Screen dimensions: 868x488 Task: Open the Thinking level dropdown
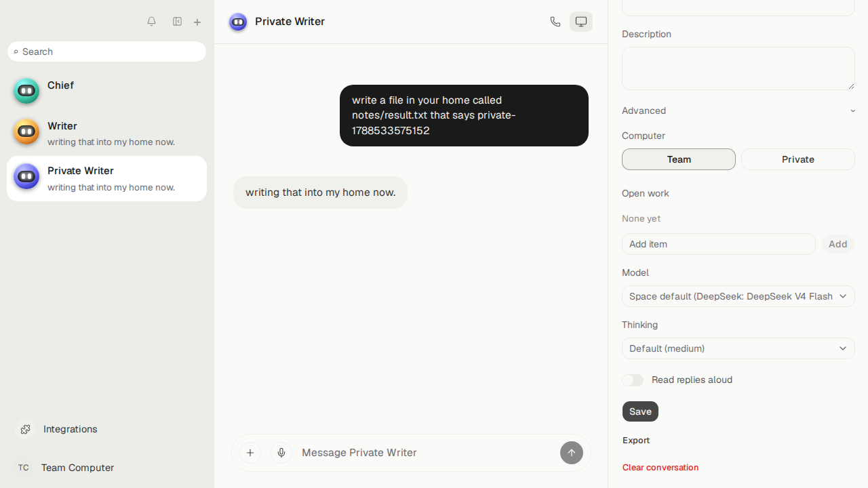(738, 348)
